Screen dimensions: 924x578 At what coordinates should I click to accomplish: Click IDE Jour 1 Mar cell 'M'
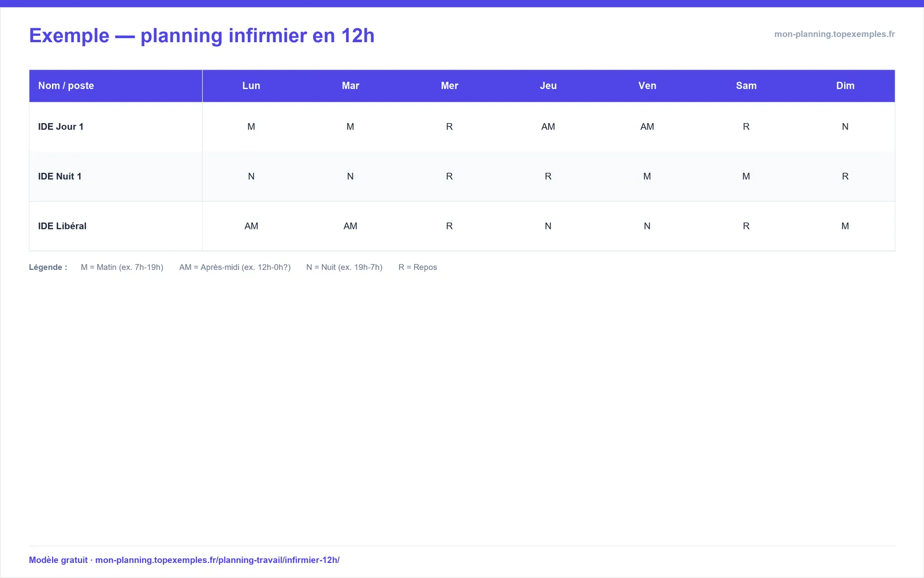click(351, 127)
